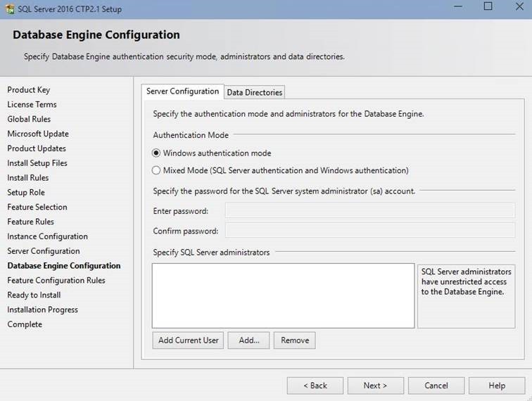Screen dimensions: 532x401
Task: Select Install Rules step in sidebar
Action: pyautogui.click(x=28, y=178)
